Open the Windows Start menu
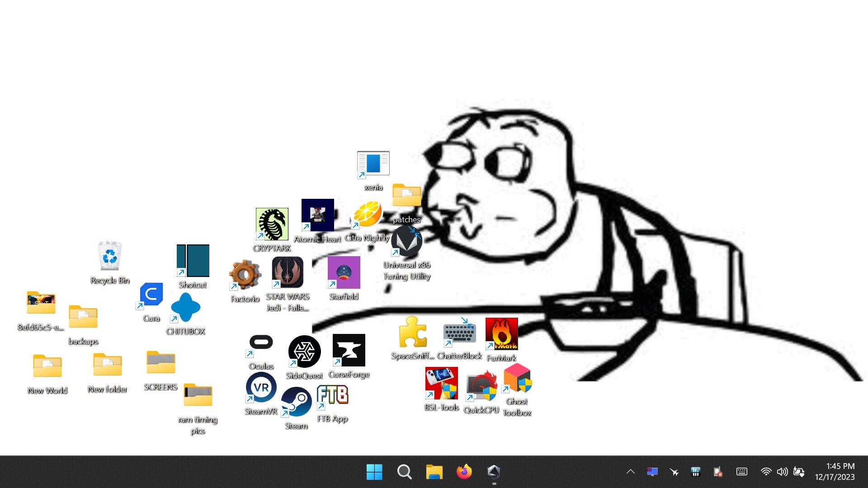The width and height of the screenshot is (868, 488). [374, 472]
